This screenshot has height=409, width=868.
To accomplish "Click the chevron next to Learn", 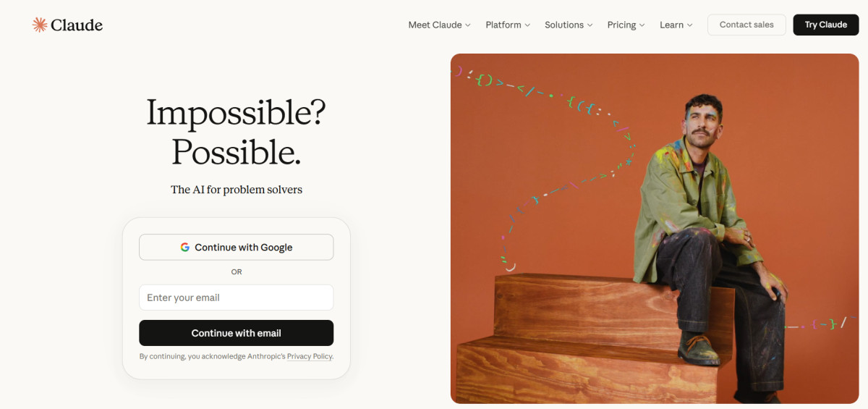I will 689,25.
